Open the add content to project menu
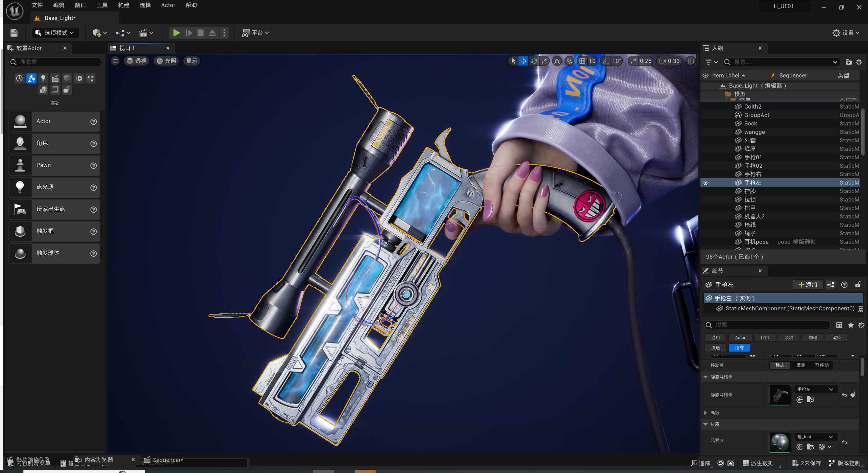The height and width of the screenshot is (473, 868). click(100, 33)
